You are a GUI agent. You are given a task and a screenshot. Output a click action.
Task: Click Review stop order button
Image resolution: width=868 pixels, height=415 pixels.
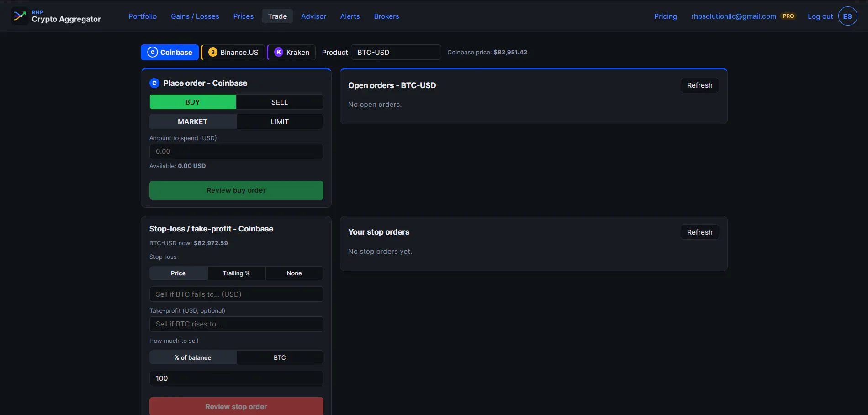[236, 406]
